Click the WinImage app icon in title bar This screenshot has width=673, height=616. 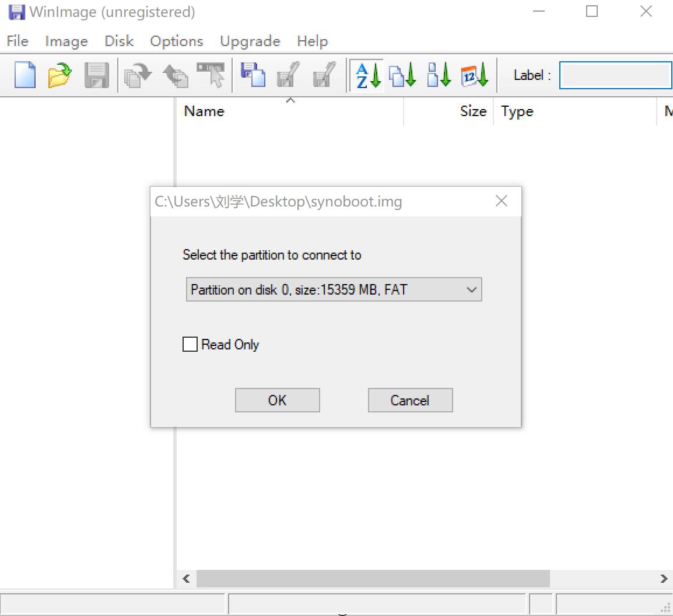[16, 12]
